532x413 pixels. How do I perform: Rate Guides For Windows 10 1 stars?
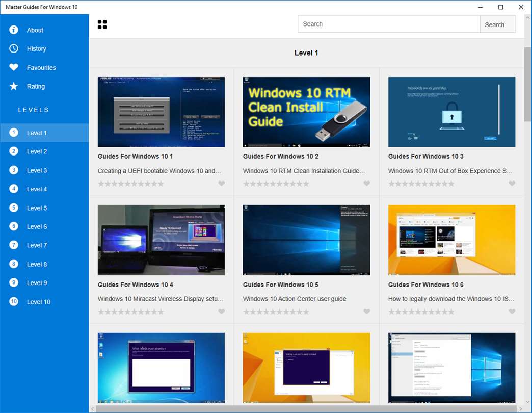click(x=131, y=184)
